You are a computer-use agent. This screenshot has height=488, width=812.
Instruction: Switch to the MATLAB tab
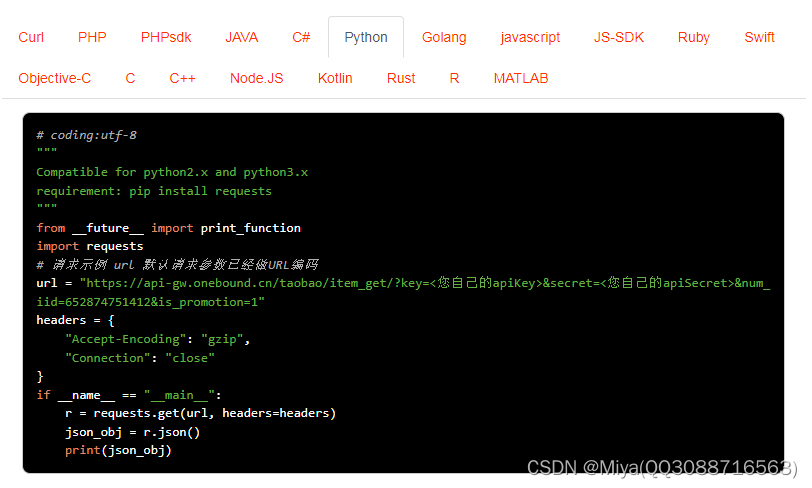click(x=521, y=78)
